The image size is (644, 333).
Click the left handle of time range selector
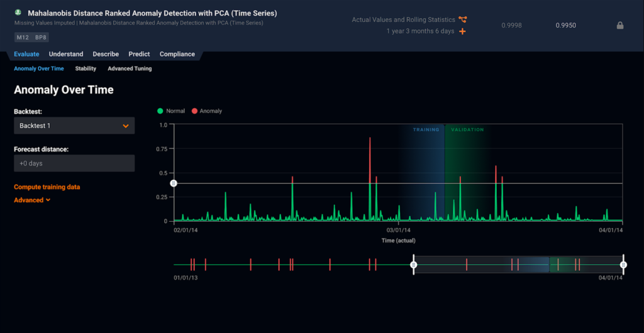tap(413, 265)
